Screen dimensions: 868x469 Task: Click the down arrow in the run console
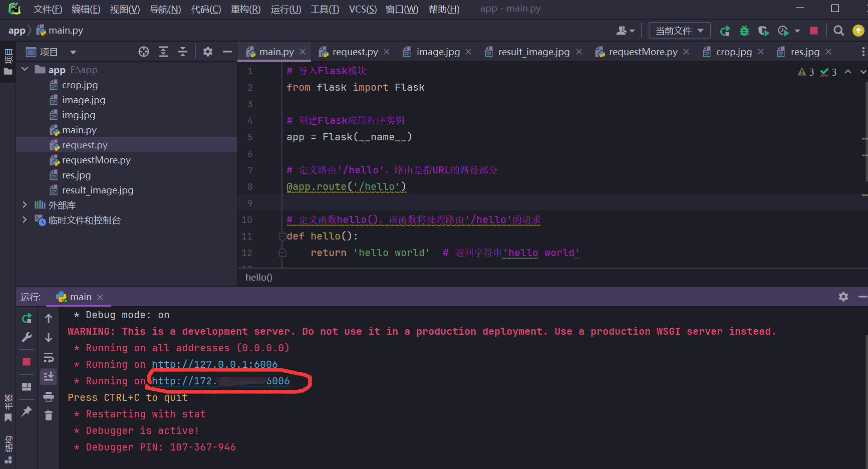coord(49,338)
